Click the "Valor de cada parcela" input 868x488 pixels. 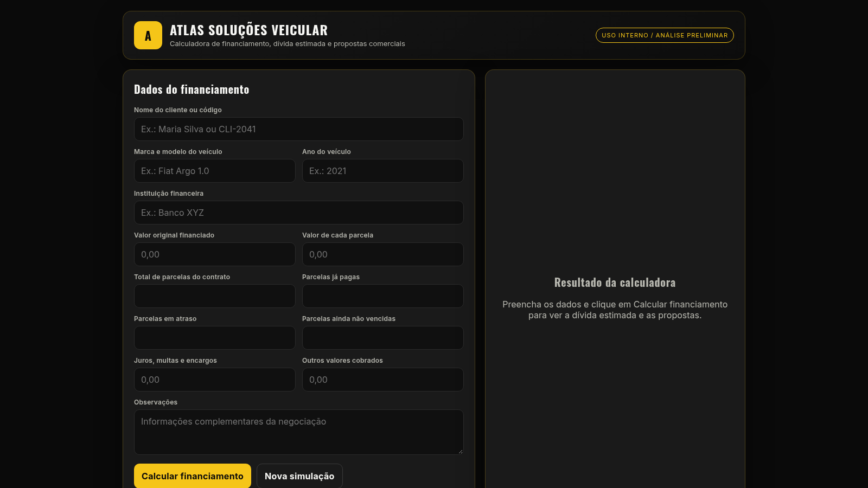pos(383,254)
